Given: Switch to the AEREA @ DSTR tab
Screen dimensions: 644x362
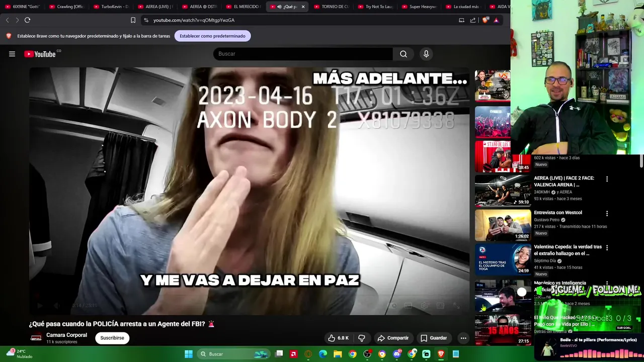Looking at the screenshot, I should tap(200, 7).
